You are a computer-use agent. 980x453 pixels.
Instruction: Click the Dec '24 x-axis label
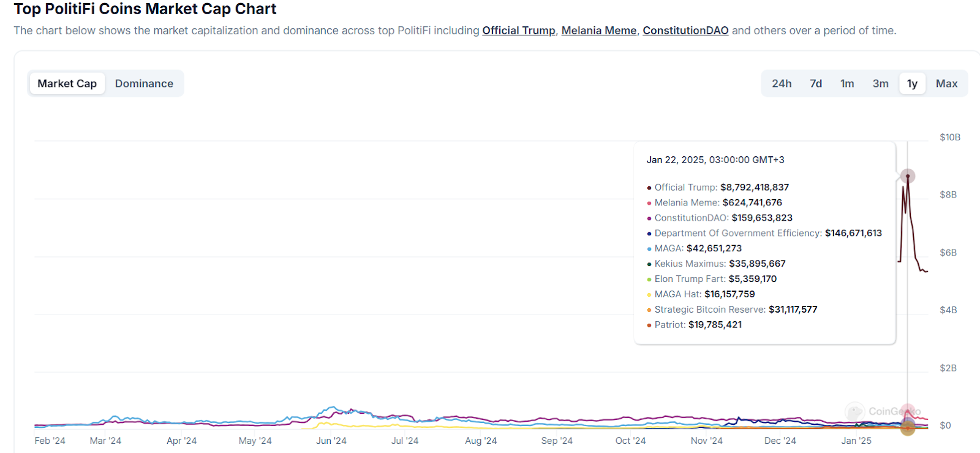coord(780,441)
